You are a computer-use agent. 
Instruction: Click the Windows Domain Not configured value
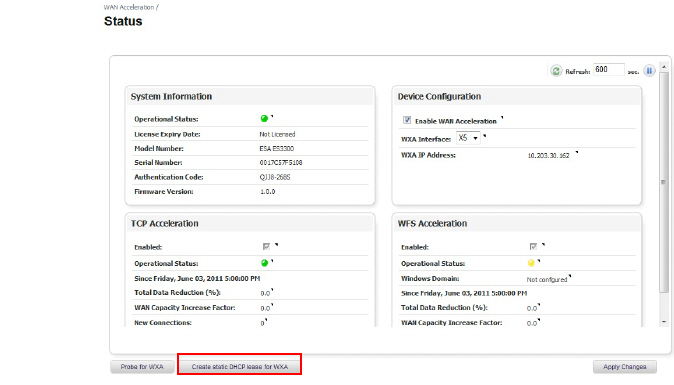pyautogui.click(x=547, y=280)
